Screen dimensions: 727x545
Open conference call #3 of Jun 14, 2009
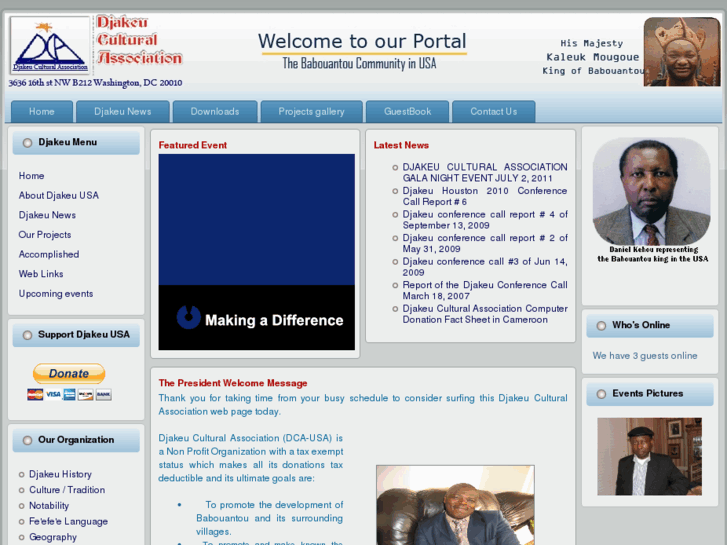point(485,267)
